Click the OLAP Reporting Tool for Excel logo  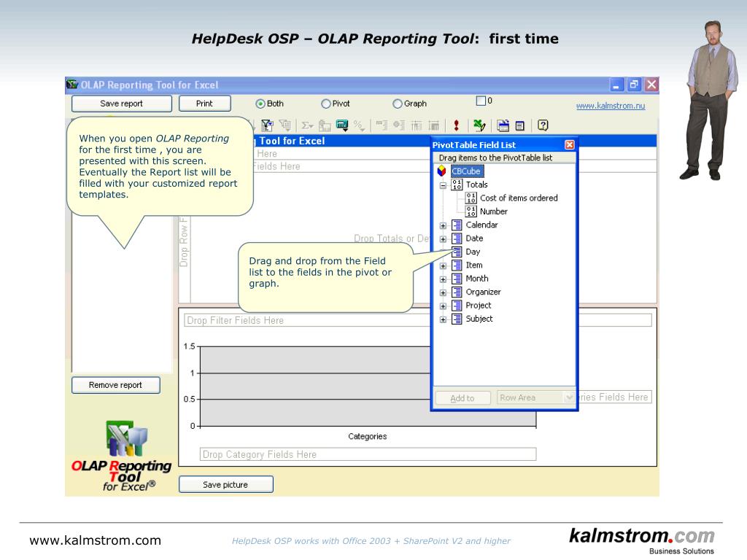[x=122, y=456]
